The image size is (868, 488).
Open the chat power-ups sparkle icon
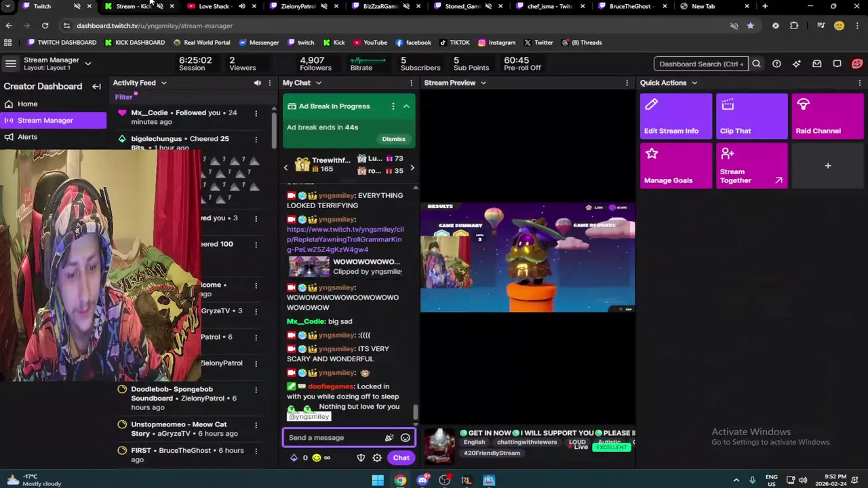(389, 438)
